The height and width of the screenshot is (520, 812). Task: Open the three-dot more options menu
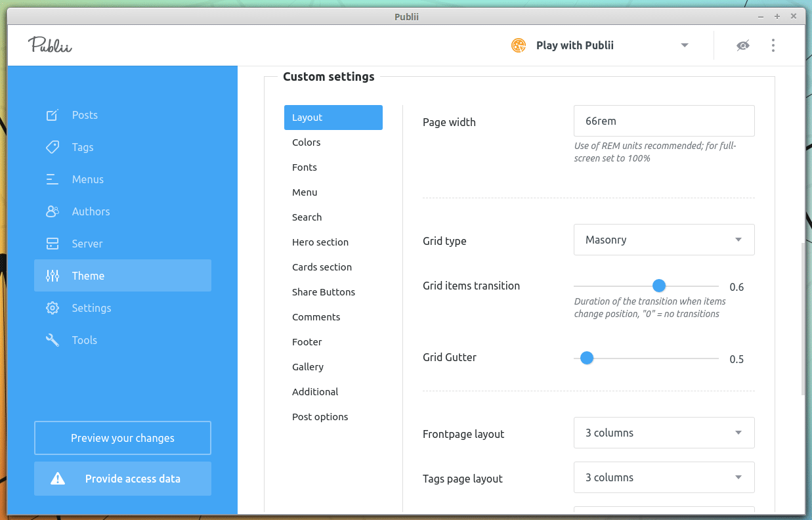pyautogui.click(x=773, y=45)
